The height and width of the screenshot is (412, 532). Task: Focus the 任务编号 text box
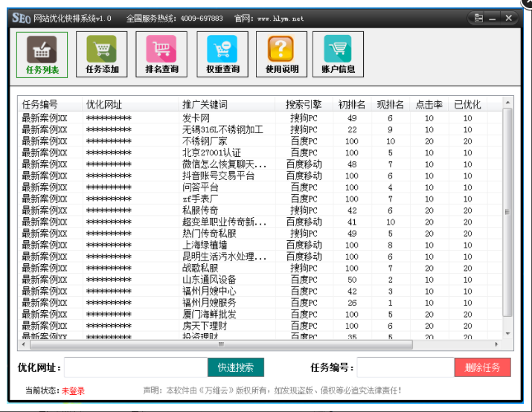[x=405, y=367]
